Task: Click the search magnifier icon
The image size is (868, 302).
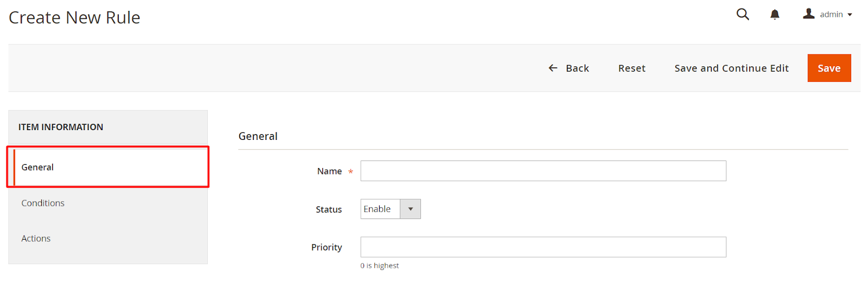Action: 743,15
